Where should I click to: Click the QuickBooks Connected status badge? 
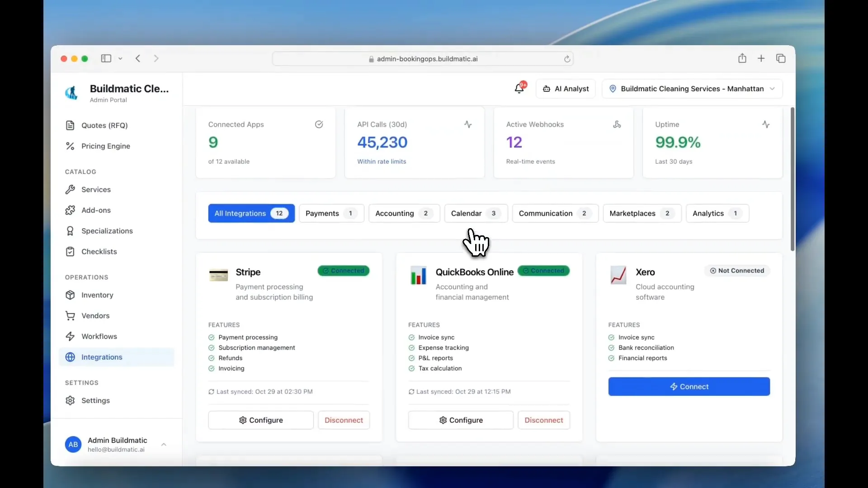click(x=543, y=271)
